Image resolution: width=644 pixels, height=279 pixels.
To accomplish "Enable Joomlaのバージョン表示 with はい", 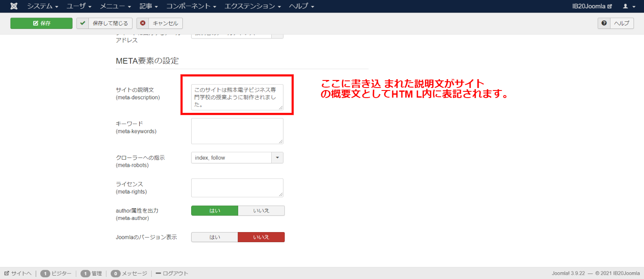I will click(x=215, y=237).
